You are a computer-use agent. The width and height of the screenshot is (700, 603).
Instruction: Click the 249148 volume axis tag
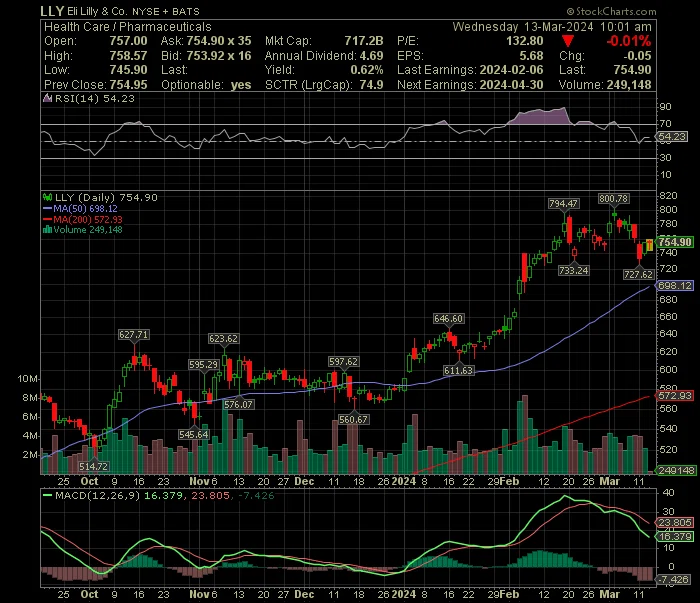click(676, 470)
